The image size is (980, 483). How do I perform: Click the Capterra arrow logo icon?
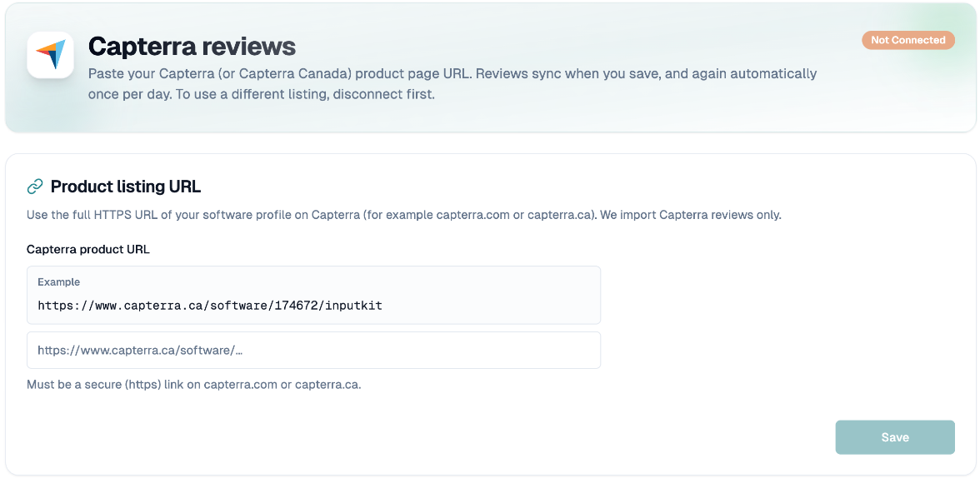(x=51, y=55)
